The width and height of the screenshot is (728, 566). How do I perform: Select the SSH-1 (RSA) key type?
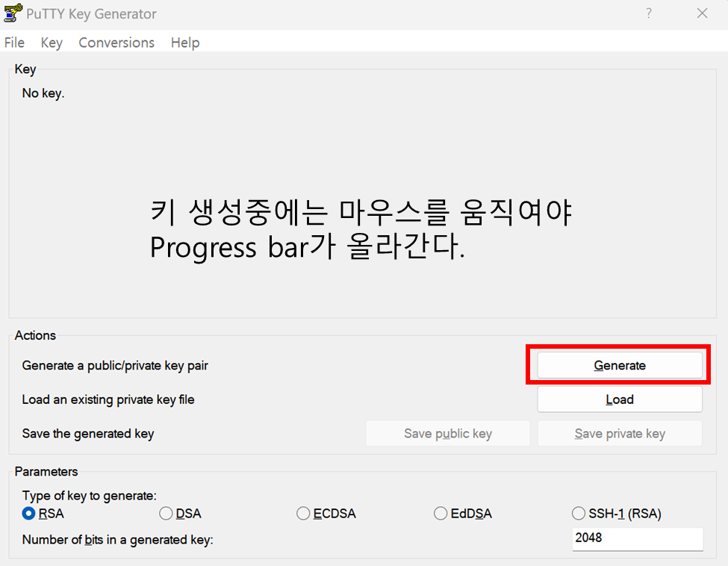617,514
